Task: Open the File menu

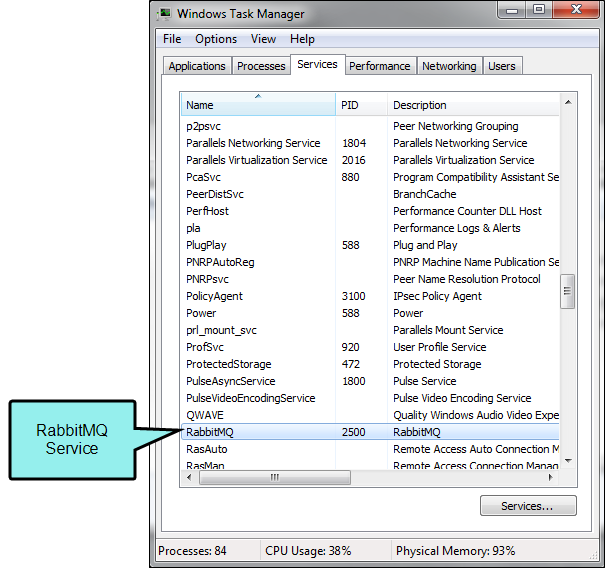Action: tap(172, 39)
